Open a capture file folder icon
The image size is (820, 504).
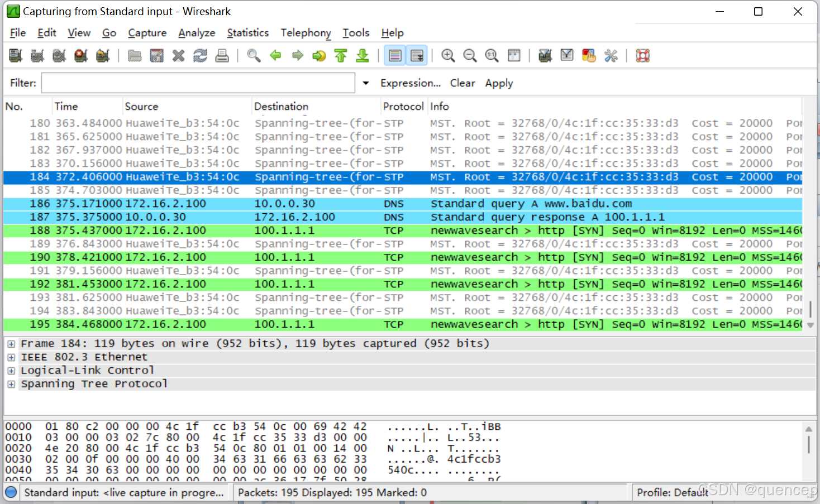(x=135, y=55)
